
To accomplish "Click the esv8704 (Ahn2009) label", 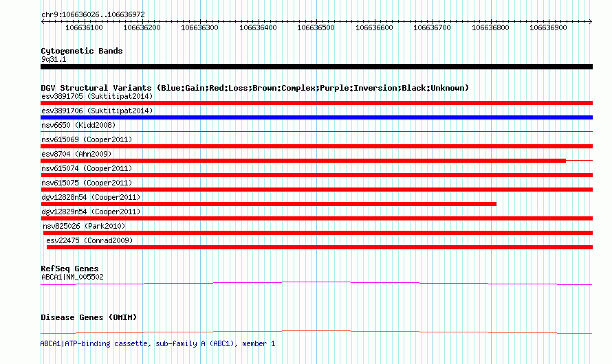I will point(76,154).
